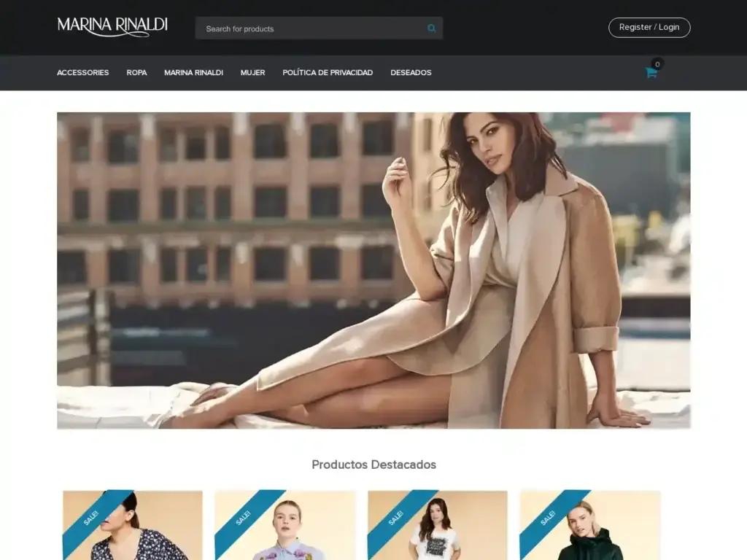Click SALE ribbon on lilac shirt product
This screenshot has height=560, width=747.
coord(244,518)
